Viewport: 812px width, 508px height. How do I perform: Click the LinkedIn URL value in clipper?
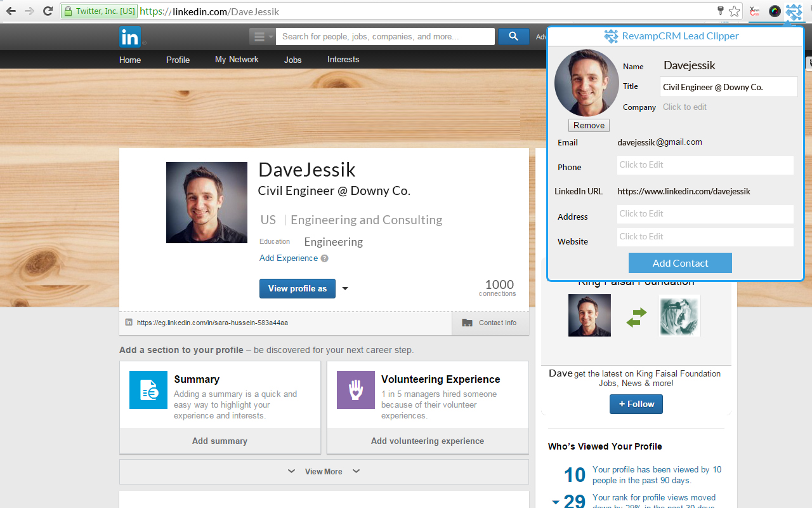684,191
